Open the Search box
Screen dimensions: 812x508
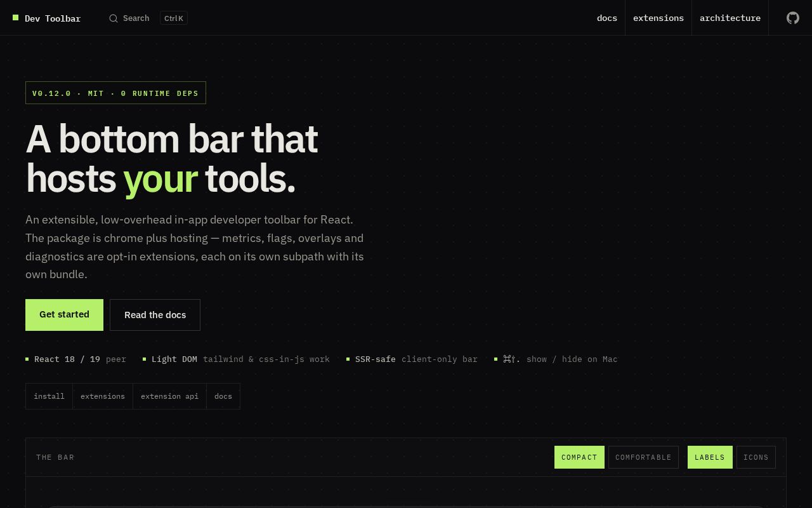(x=148, y=18)
